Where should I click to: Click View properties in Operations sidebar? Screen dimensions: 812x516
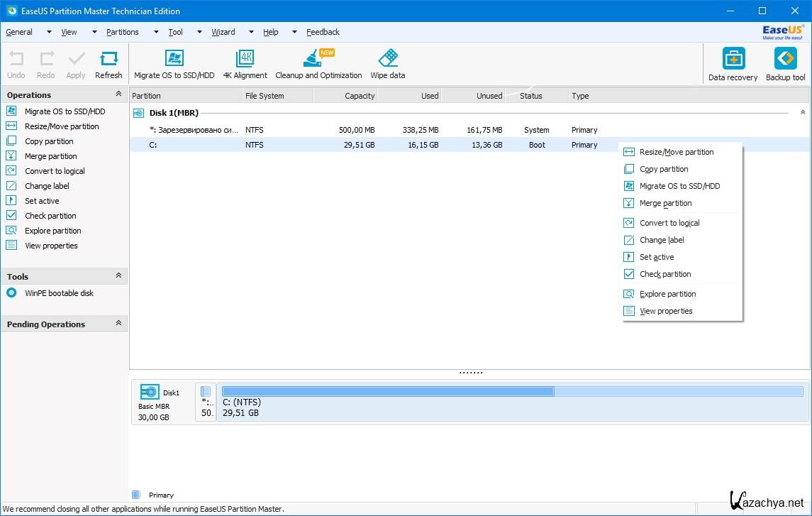tap(51, 246)
